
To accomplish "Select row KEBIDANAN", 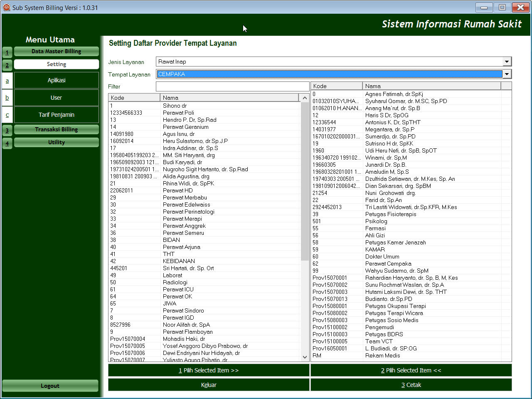I will pyautogui.click(x=204, y=261).
